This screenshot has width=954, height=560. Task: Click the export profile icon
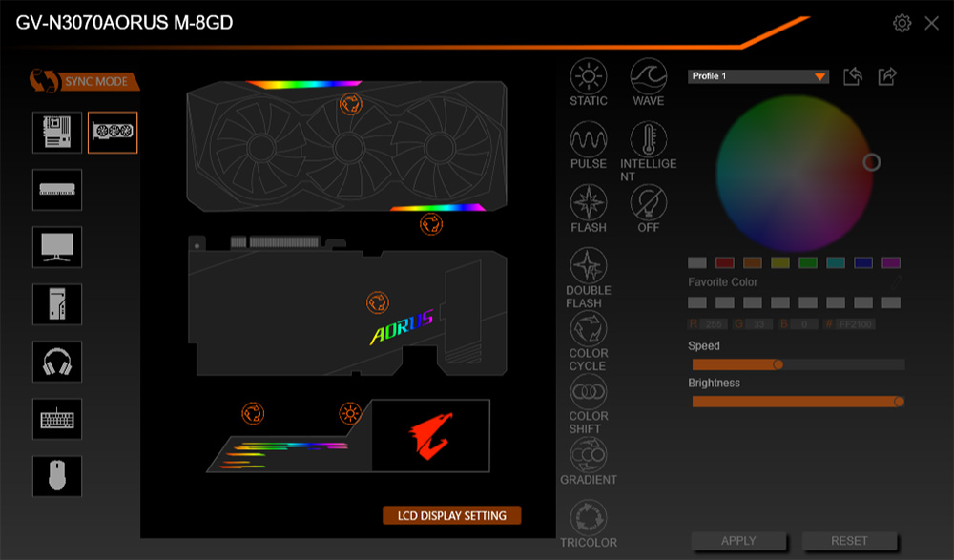click(887, 76)
